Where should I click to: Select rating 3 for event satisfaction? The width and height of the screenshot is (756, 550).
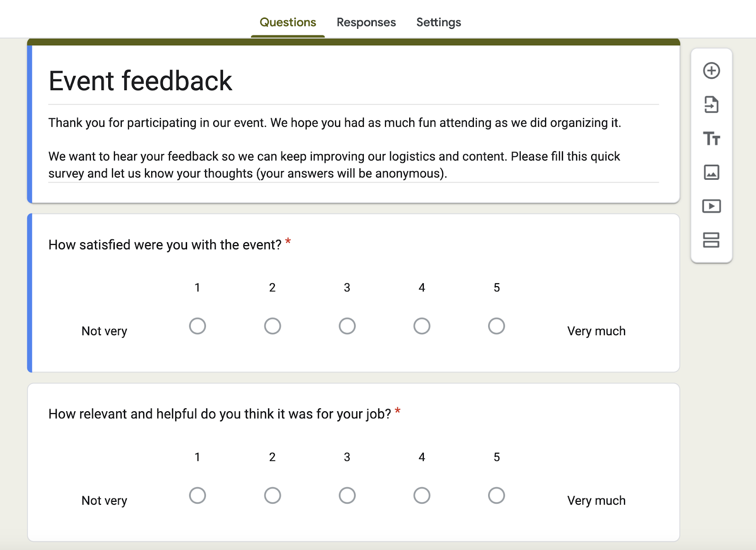coord(347,326)
